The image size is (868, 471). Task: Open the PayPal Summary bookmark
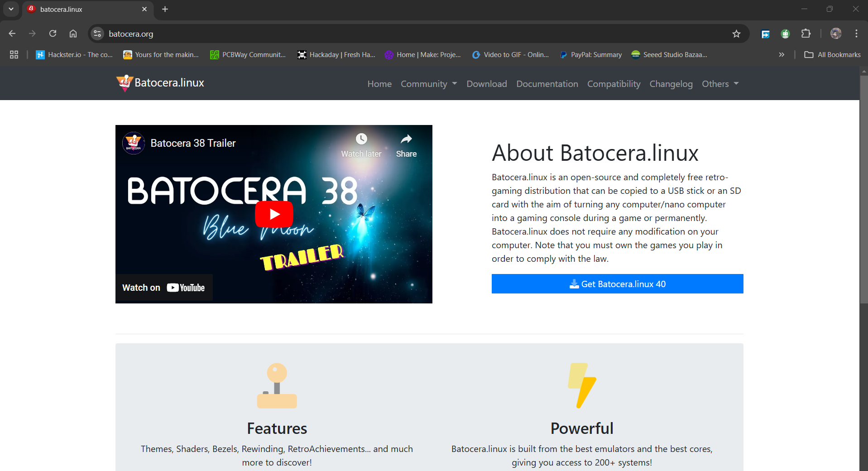point(591,54)
